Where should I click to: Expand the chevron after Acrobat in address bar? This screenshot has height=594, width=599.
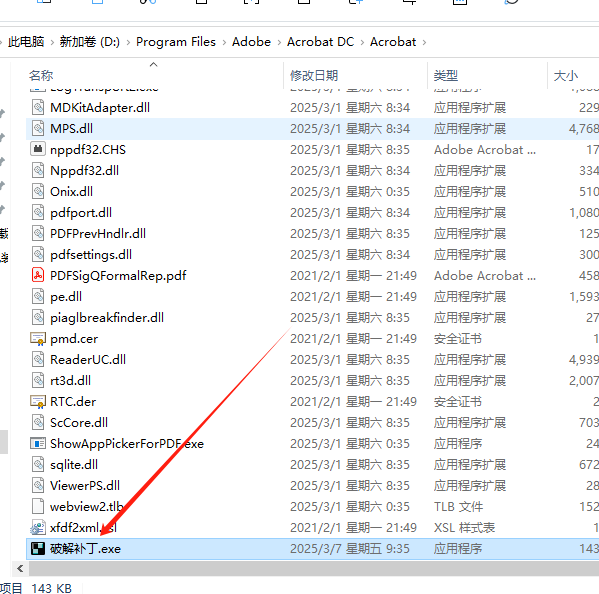(424, 42)
